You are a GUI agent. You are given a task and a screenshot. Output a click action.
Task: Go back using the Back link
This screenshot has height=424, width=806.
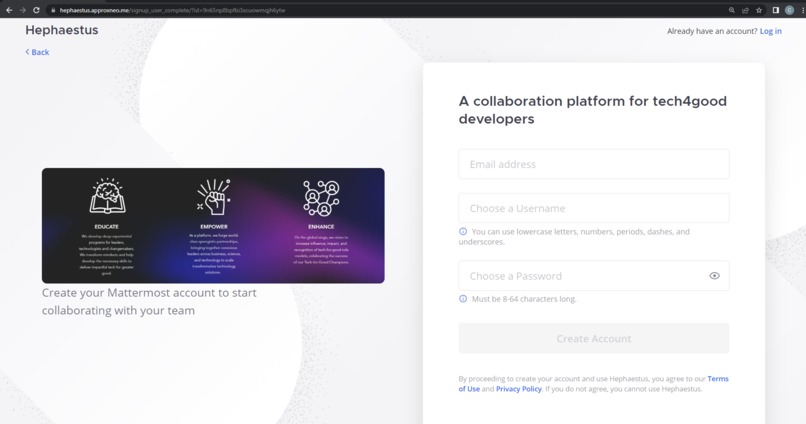pos(37,52)
